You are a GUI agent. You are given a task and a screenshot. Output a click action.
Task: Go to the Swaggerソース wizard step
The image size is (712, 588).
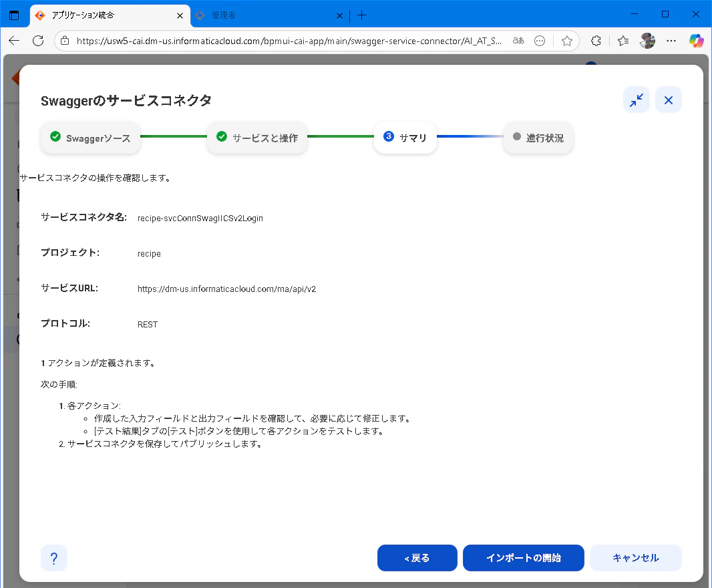(x=90, y=138)
